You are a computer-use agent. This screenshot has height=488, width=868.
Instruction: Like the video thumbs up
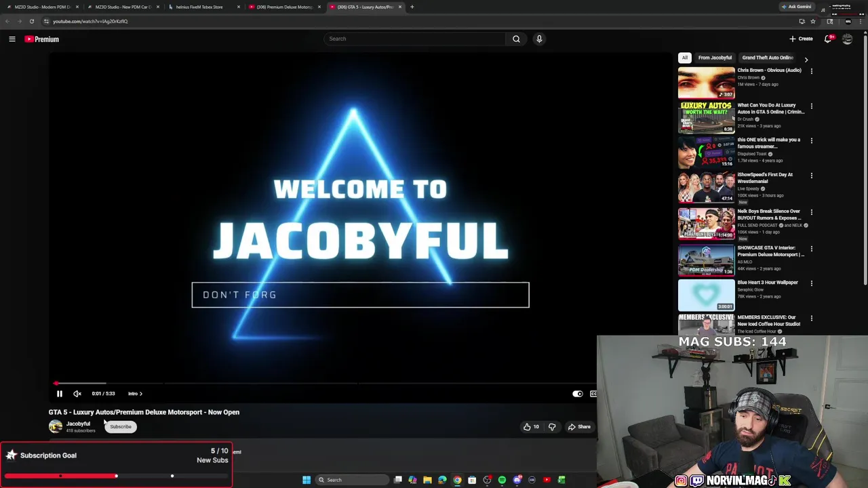(x=531, y=426)
